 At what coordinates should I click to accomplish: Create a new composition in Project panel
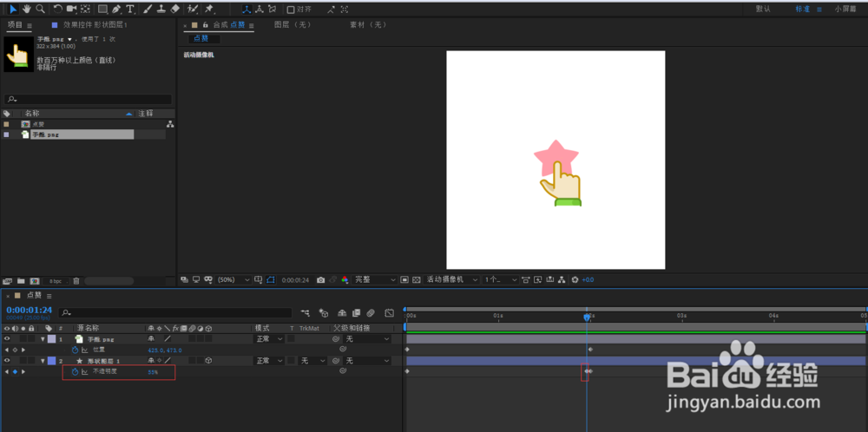click(35, 281)
